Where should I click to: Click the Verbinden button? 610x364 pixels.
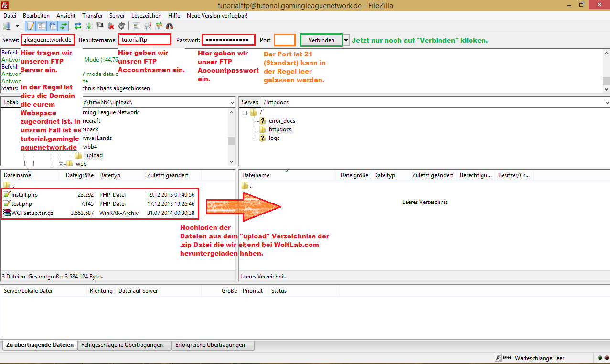click(x=321, y=40)
